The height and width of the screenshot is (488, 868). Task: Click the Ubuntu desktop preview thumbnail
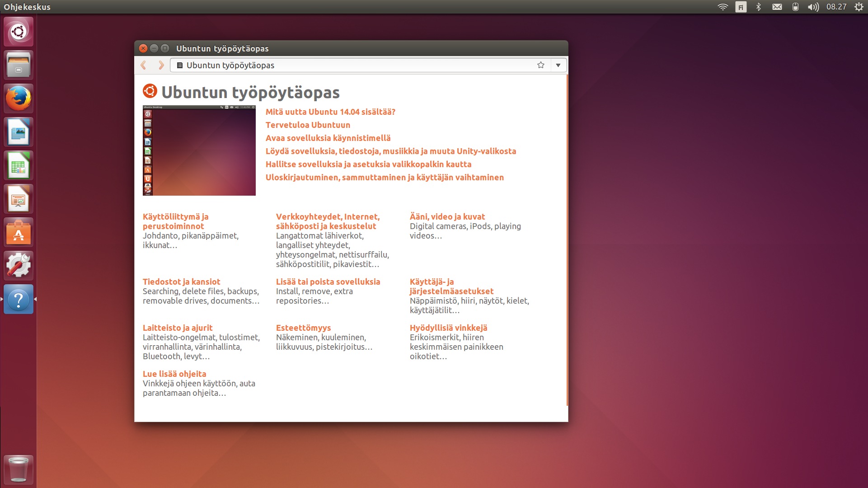click(199, 150)
